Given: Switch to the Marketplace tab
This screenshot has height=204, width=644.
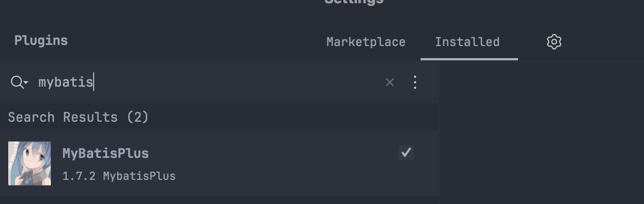Looking at the screenshot, I should pos(366,42).
